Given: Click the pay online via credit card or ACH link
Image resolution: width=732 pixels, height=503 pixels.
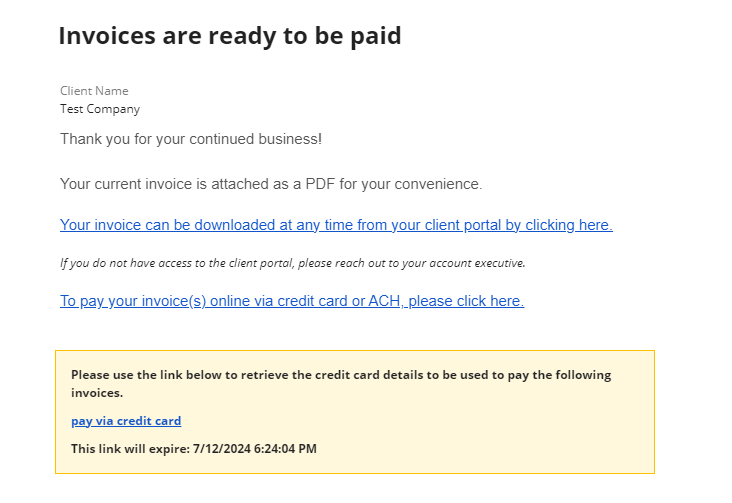Looking at the screenshot, I should [291, 301].
